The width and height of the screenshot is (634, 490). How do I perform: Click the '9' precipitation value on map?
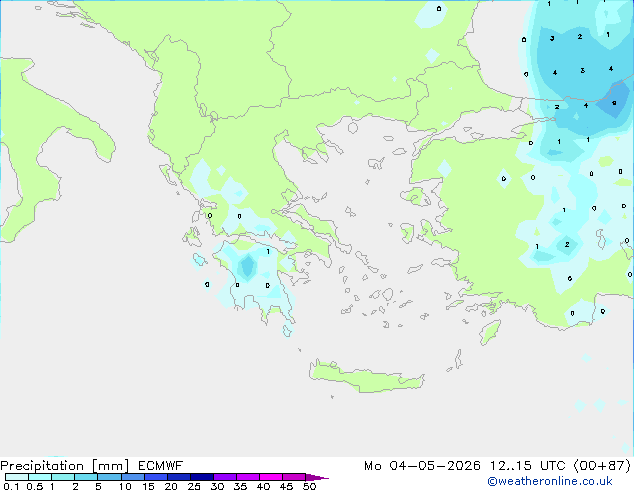click(614, 103)
